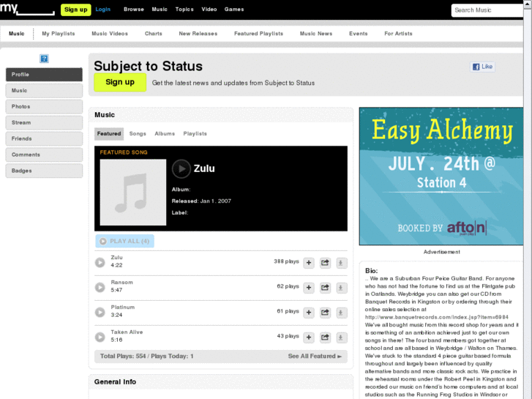Open Featured Playlists
This screenshot has height=399, width=532.
pyautogui.click(x=258, y=34)
